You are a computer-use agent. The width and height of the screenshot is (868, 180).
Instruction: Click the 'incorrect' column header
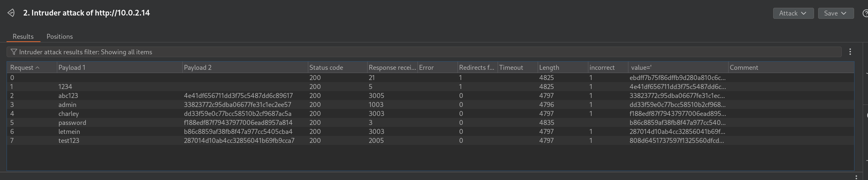pyautogui.click(x=602, y=67)
